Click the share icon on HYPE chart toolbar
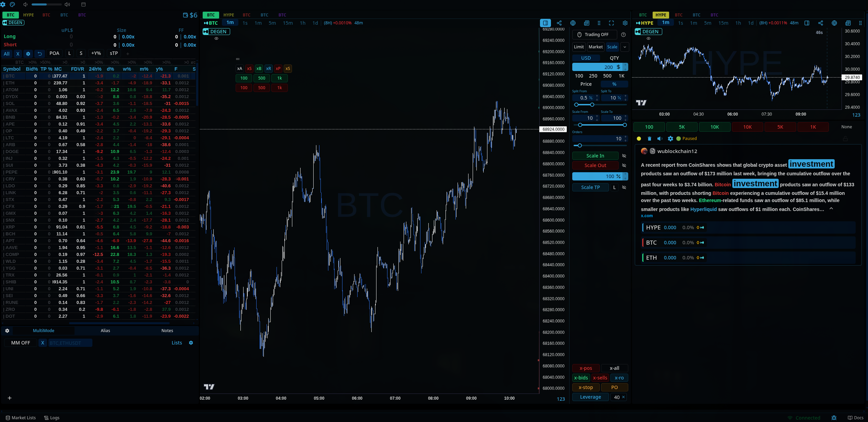 [x=821, y=23]
